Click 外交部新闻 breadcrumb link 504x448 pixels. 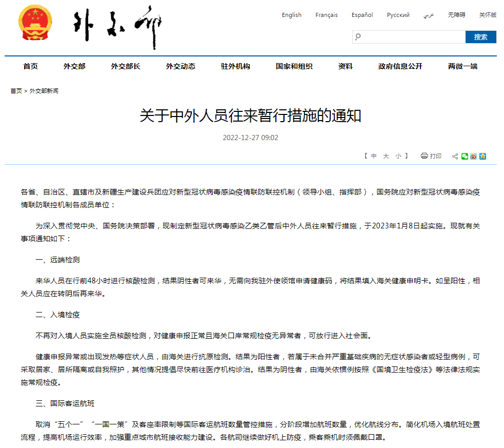coord(44,91)
